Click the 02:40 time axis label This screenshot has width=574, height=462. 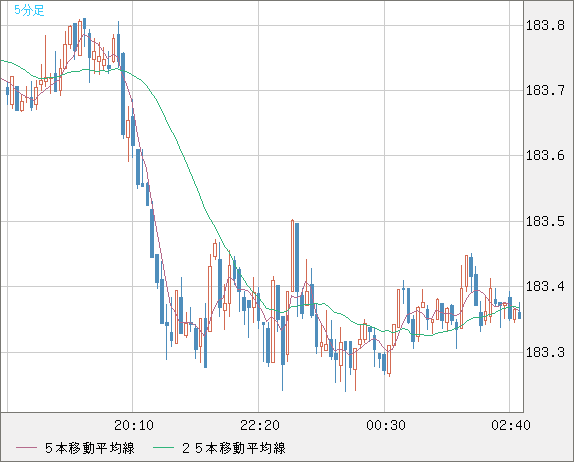coord(511,425)
